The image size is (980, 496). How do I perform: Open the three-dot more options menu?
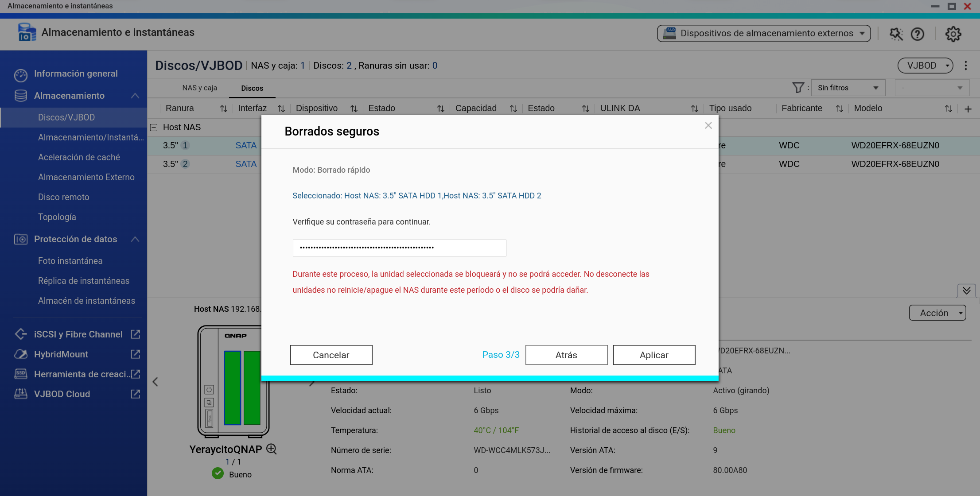point(966,66)
